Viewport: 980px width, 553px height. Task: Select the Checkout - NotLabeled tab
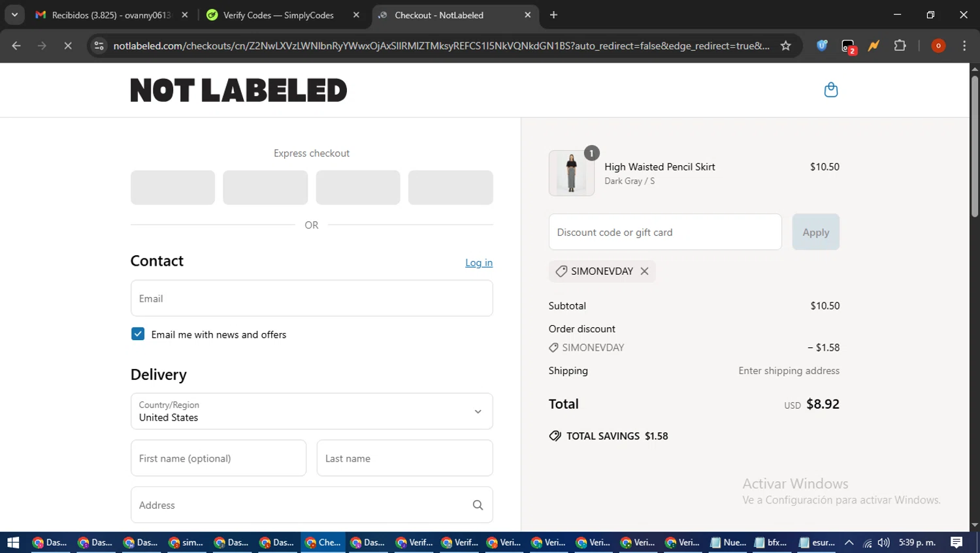455,15
